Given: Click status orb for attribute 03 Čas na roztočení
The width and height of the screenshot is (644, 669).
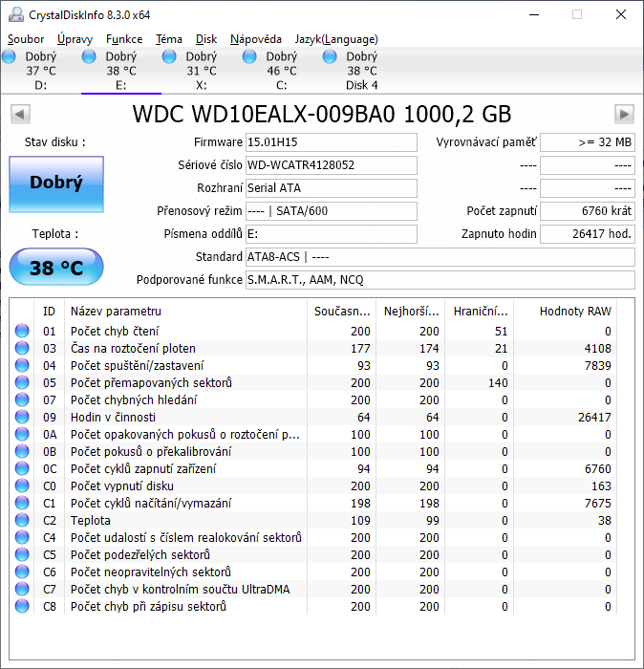Looking at the screenshot, I should [22, 348].
